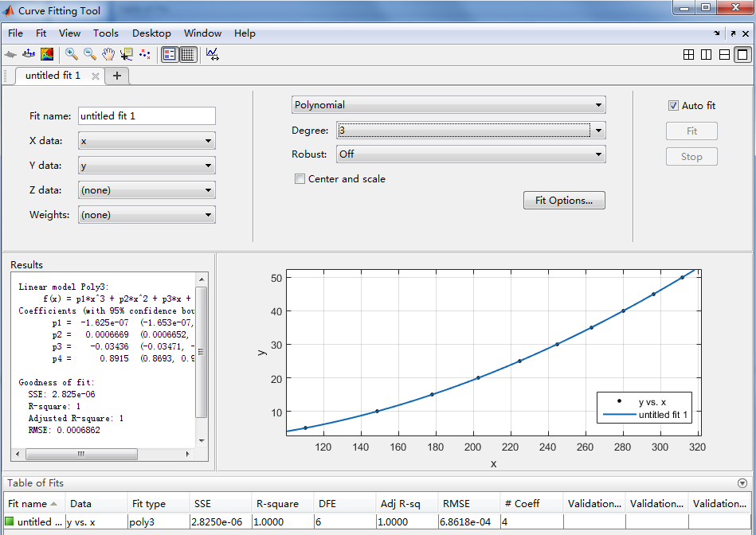
Task: Click the Fit name input field
Action: [x=147, y=116]
